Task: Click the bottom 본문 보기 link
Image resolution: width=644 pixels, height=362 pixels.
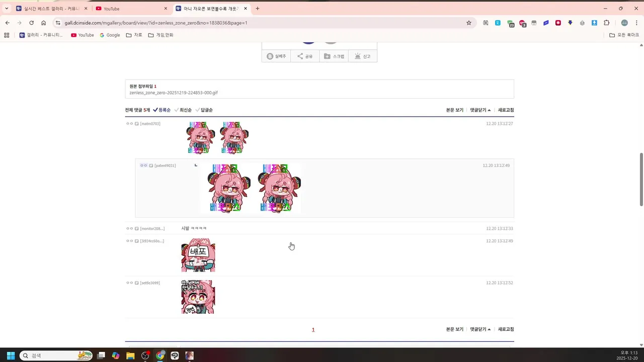Action: coord(455,329)
